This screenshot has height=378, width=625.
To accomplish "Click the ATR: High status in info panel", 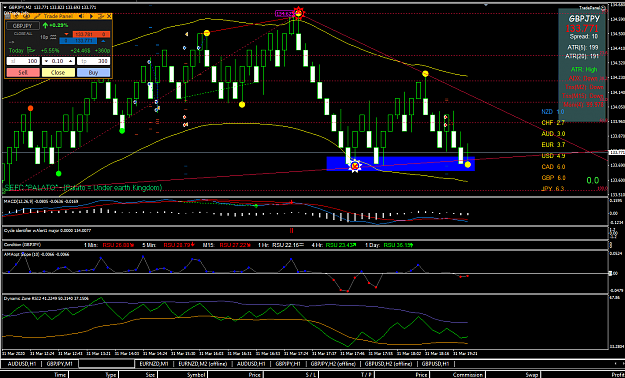I will (583, 69).
